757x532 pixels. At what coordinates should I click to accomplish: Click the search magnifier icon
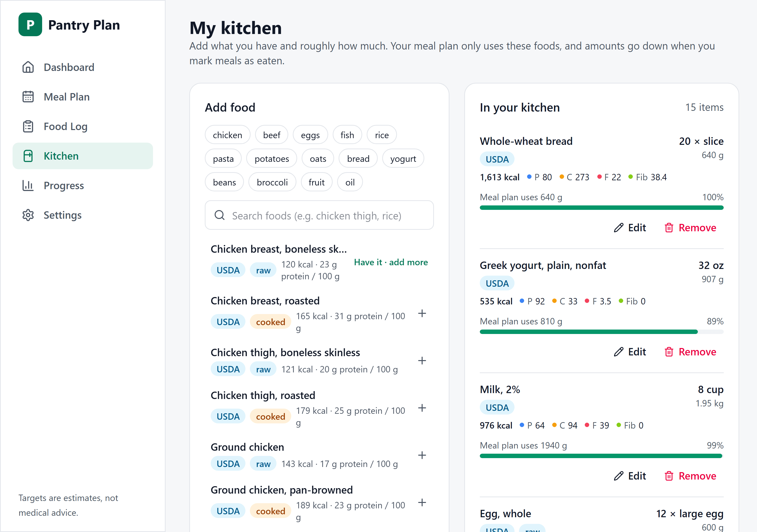[219, 215]
